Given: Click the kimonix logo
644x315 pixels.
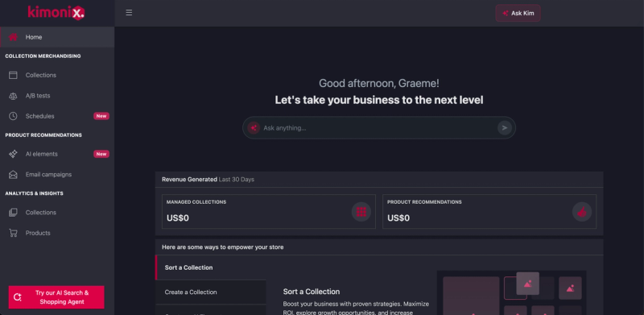Looking at the screenshot, I should [56, 12].
